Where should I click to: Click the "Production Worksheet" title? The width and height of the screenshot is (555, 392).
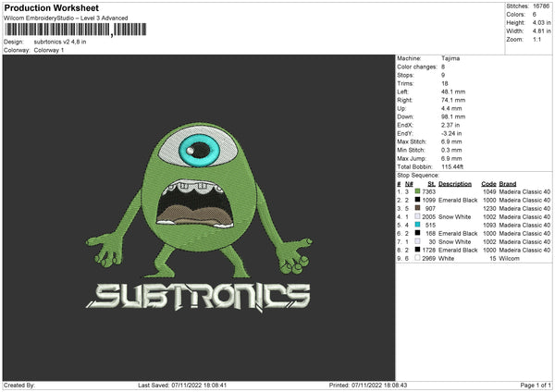[x=51, y=7]
